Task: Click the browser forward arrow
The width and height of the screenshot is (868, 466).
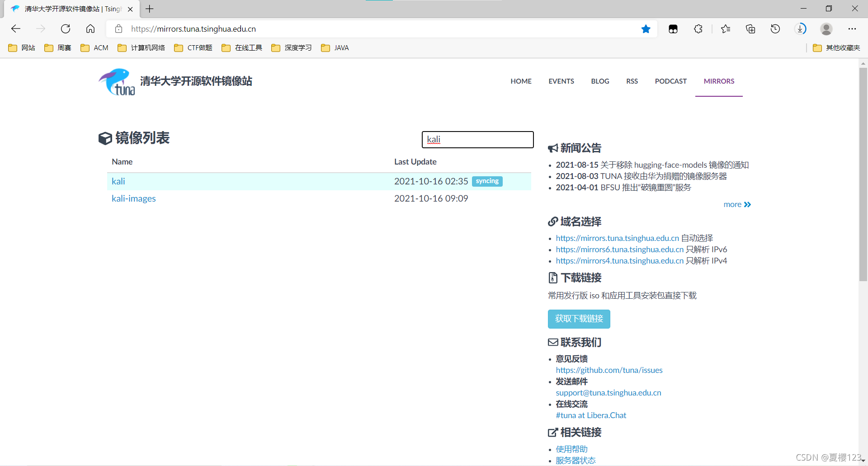Action: [41, 29]
